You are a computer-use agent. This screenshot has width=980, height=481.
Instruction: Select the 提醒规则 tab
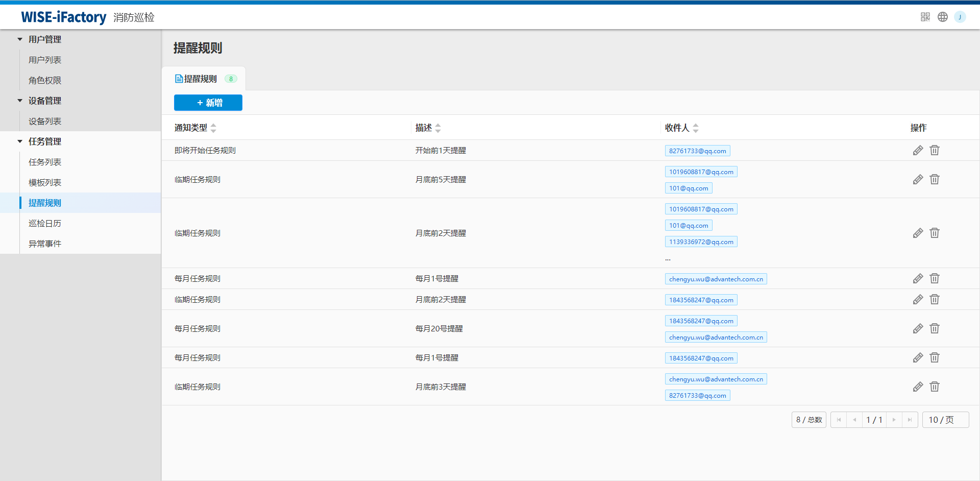point(200,79)
